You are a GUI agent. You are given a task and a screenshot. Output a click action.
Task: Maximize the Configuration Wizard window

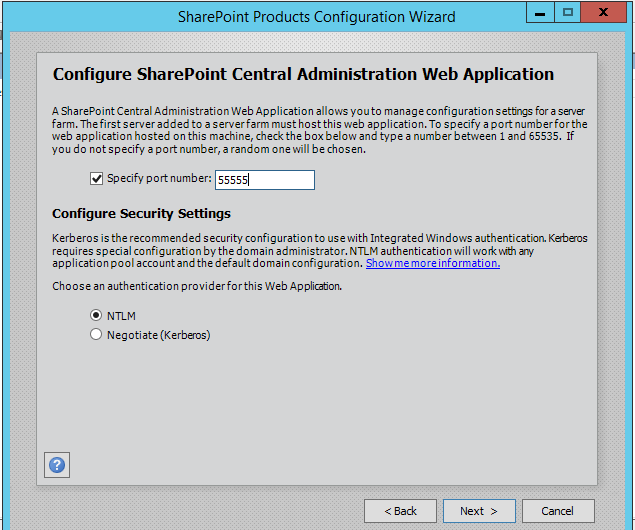[x=567, y=13]
